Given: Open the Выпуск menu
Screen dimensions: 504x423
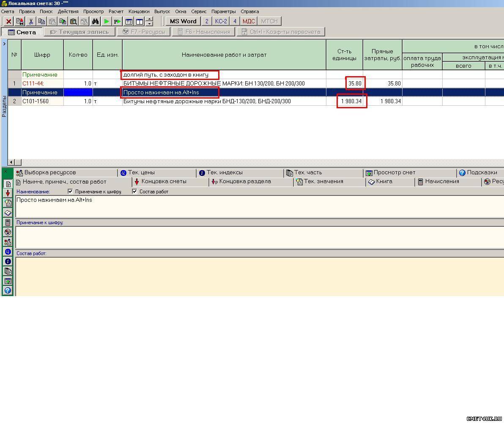Looking at the screenshot, I should [x=162, y=11].
